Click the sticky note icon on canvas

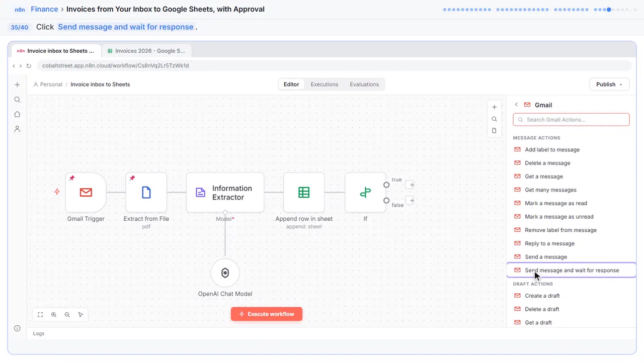tap(494, 131)
